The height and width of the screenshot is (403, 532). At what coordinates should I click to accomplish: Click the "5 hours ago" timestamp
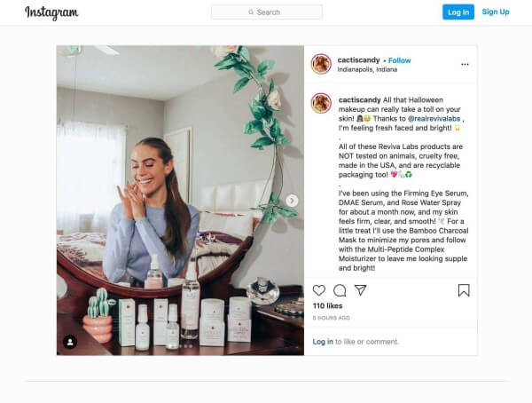tap(331, 317)
